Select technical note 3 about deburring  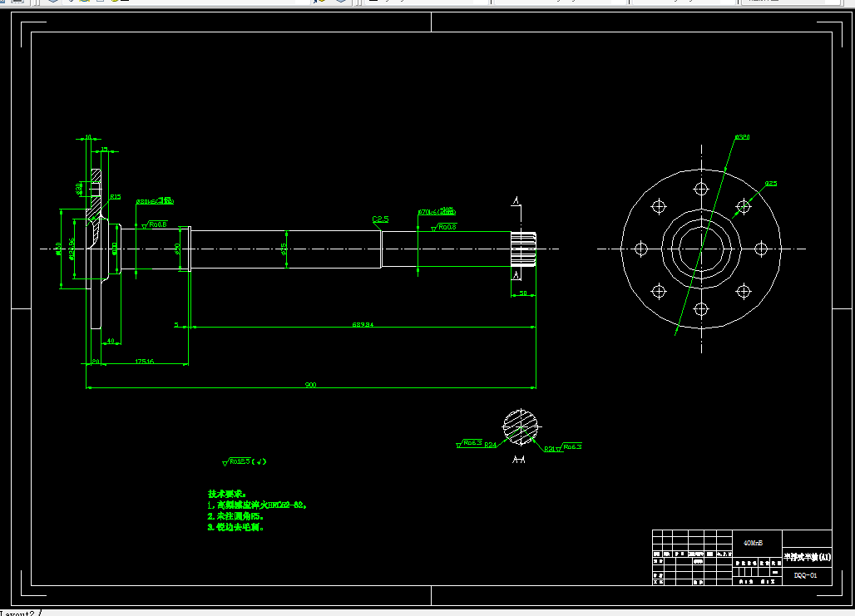tap(235, 527)
